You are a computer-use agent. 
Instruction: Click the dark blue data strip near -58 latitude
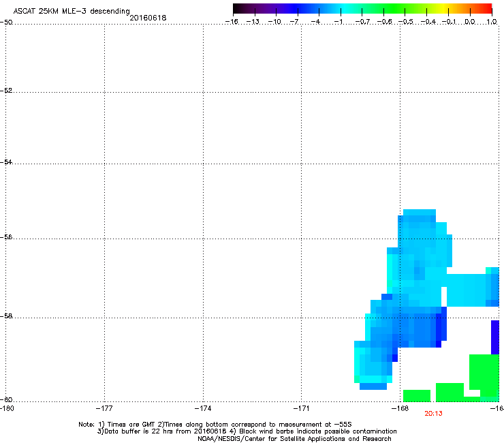point(495,337)
